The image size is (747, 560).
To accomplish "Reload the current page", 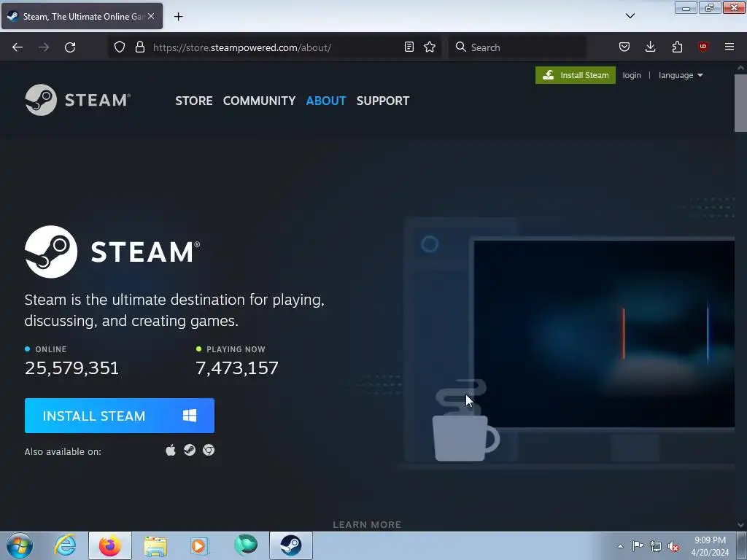I will pyautogui.click(x=70, y=47).
